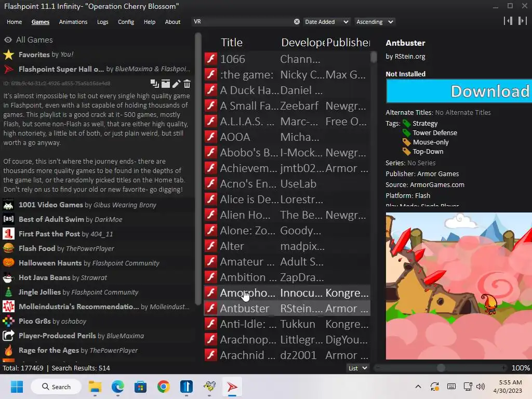
Task: Click the Flash icon beside Antbuster
Action: [211, 309]
